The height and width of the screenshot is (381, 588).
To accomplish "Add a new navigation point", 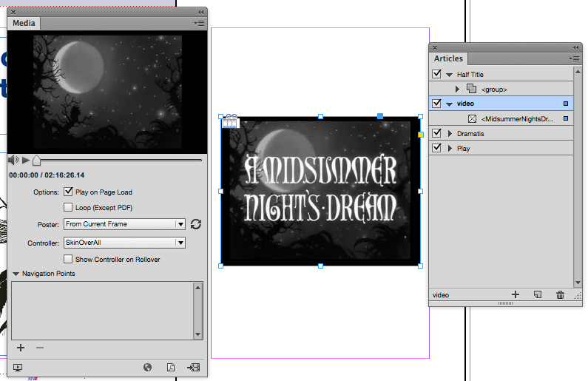I will pos(21,348).
